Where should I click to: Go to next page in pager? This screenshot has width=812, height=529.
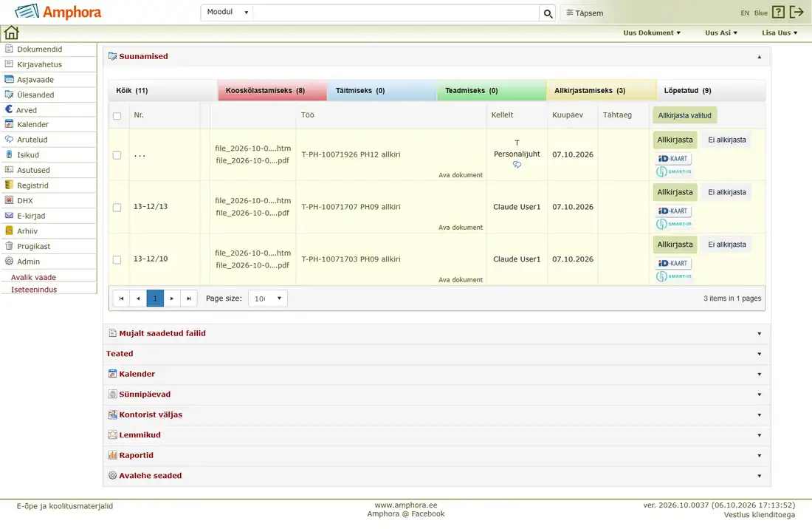click(172, 298)
